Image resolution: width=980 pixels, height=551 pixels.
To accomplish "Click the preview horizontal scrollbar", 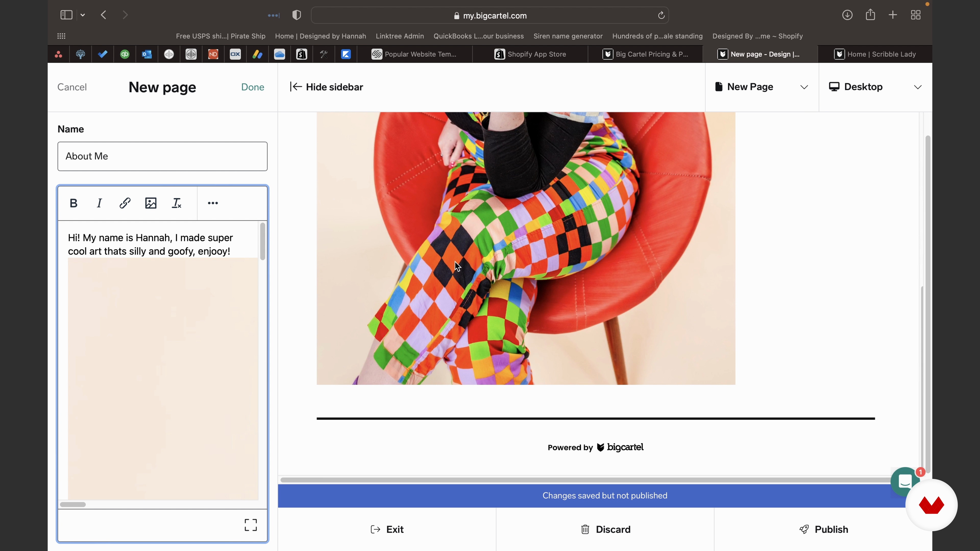I will click(586, 480).
